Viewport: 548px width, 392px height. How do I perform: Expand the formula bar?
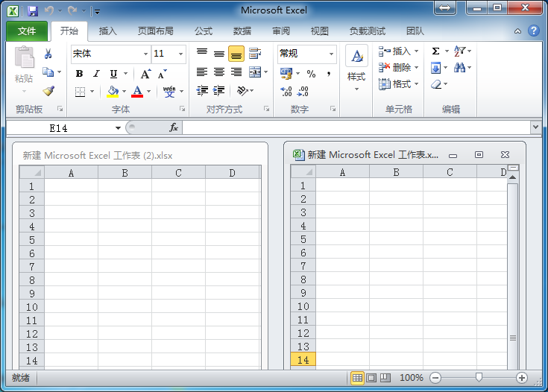coord(535,127)
